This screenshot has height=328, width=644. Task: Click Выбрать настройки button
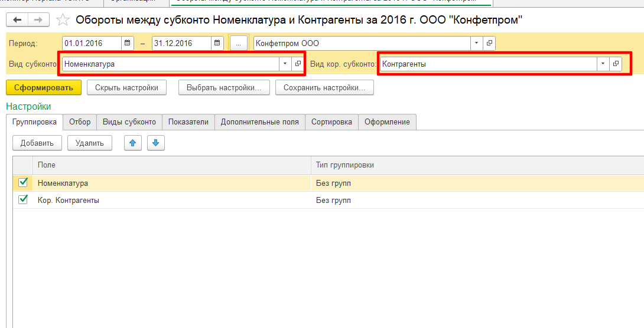(x=224, y=87)
